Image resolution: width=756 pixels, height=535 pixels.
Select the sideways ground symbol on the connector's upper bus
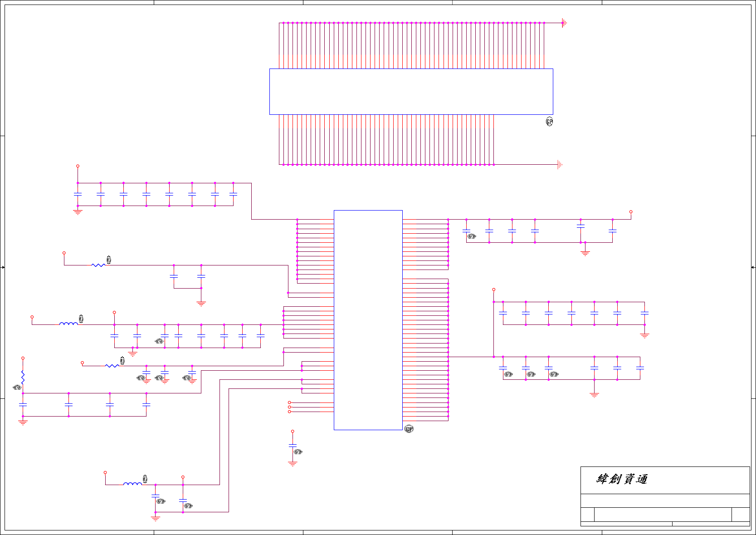point(564,23)
